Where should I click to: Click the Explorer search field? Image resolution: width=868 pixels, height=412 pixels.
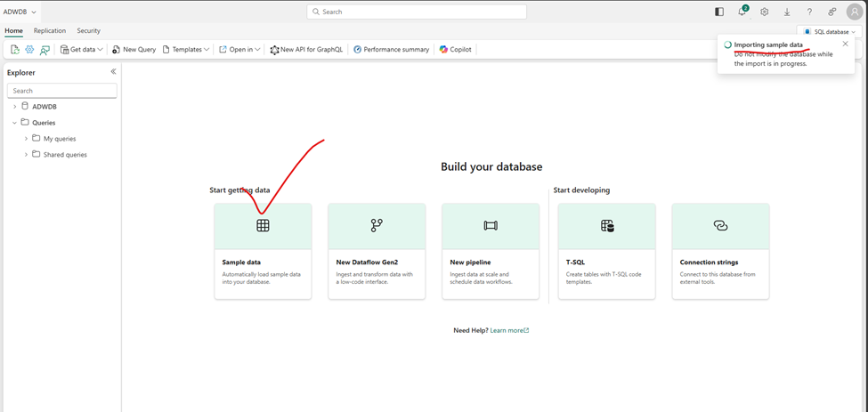tap(62, 91)
